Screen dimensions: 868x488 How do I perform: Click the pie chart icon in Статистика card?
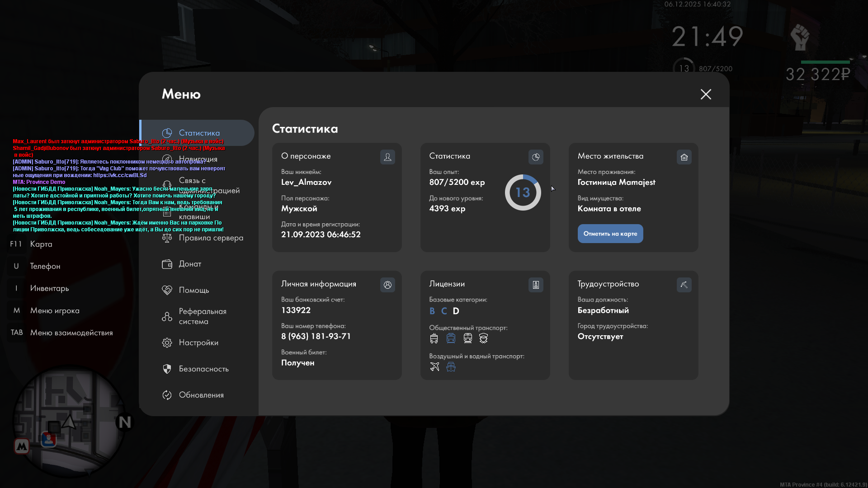(536, 157)
